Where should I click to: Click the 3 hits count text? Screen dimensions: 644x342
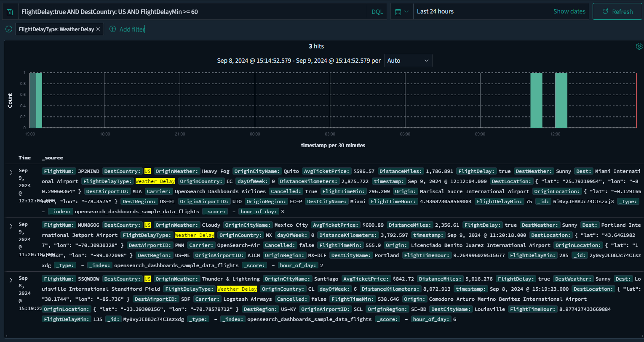pos(316,46)
